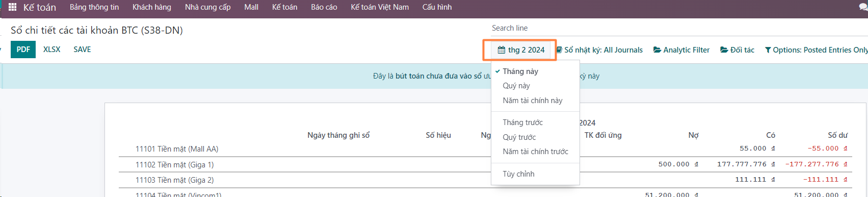
Task: Open the Khách hàng menu
Action: (152, 7)
